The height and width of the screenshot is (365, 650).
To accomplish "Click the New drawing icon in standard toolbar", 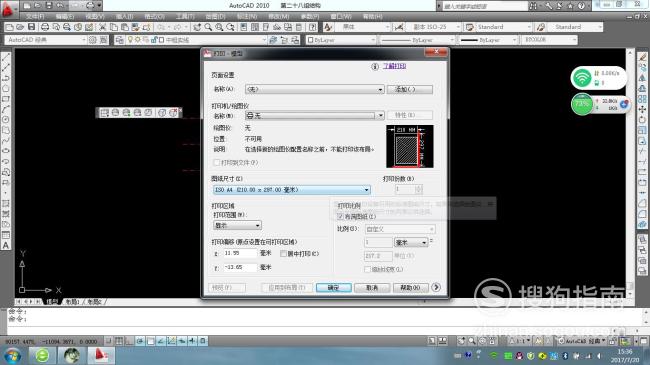I will point(10,27).
